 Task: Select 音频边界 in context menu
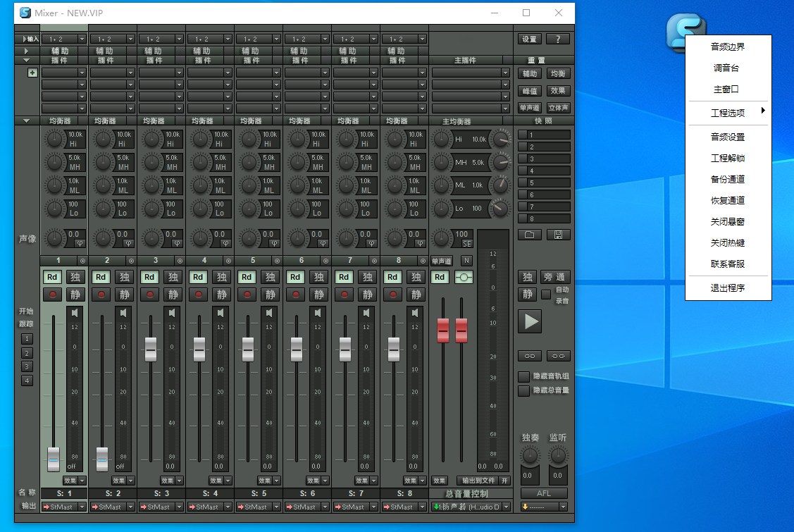click(728, 47)
